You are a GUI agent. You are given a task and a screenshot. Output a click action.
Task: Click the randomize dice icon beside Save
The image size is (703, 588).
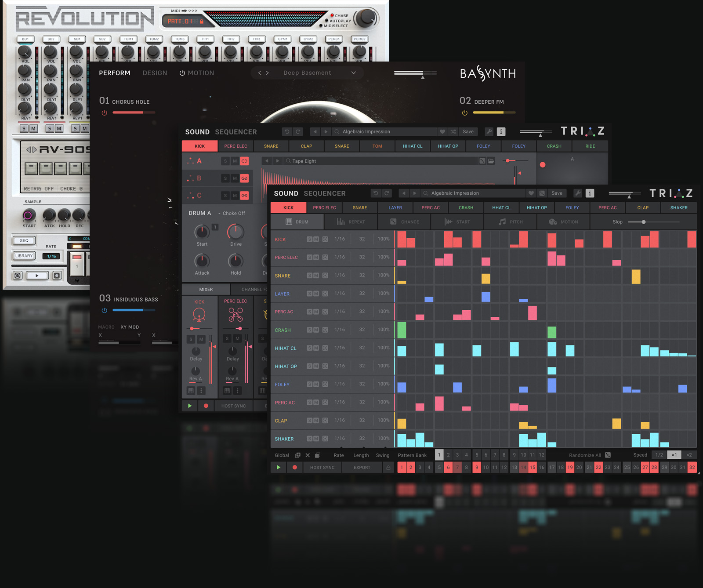(542, 193)
